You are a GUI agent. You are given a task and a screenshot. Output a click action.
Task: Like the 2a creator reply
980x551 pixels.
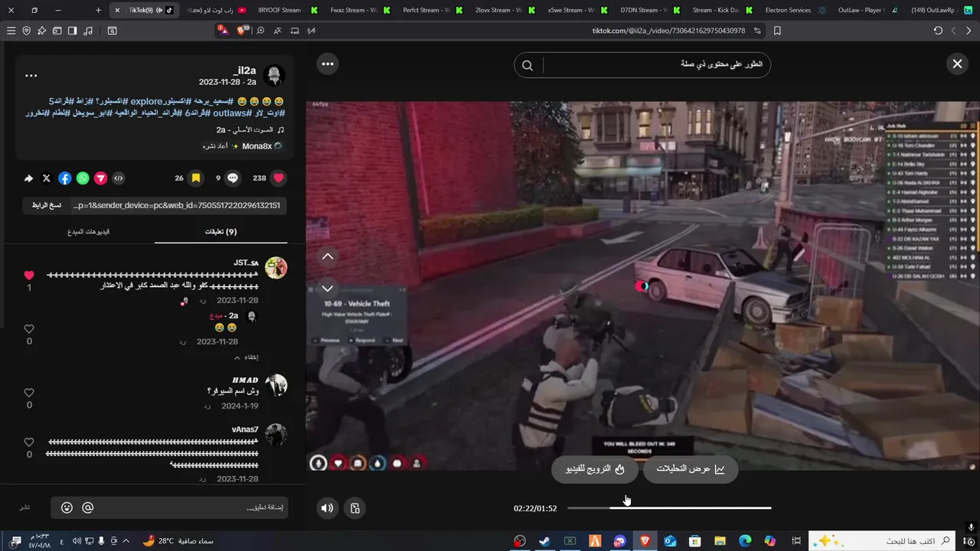point(29,330)
